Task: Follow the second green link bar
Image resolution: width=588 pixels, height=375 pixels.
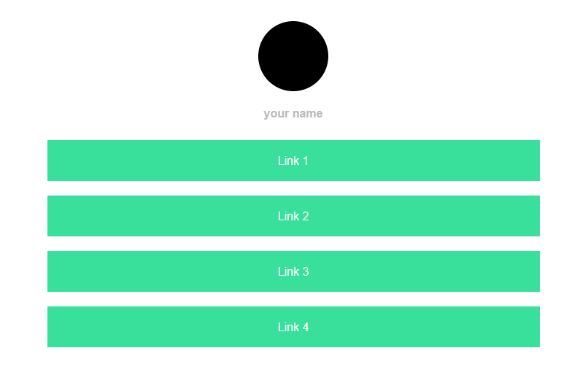Action: click(x=293, y=216)
